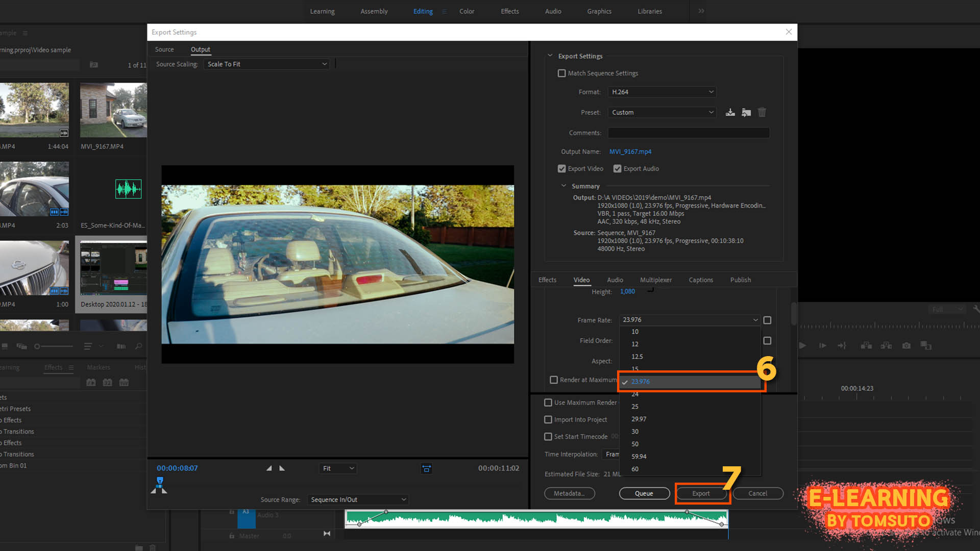Click the Export button
The height and width of the screenshot is (551, 980).
(x=701, y=494)
